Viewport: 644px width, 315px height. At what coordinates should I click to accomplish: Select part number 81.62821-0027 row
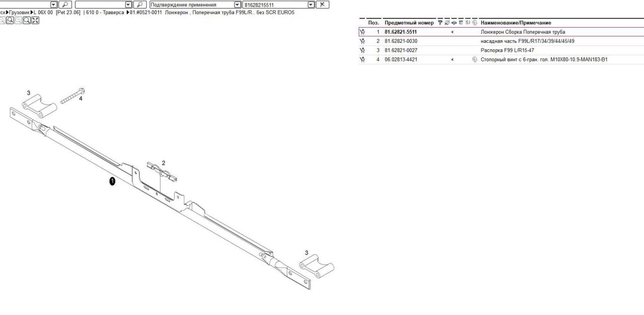pos(400,50)
